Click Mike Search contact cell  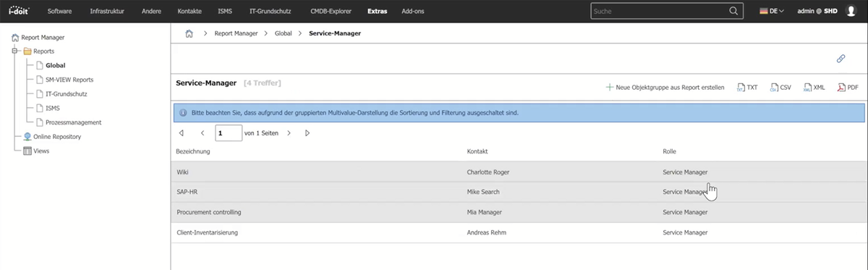pyautogui.click(x=484, y=192)
